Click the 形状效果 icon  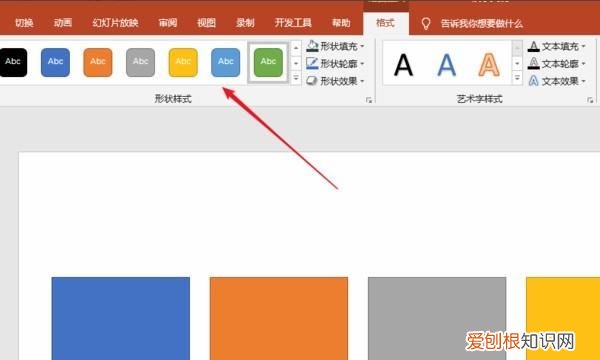pos(312,81)
